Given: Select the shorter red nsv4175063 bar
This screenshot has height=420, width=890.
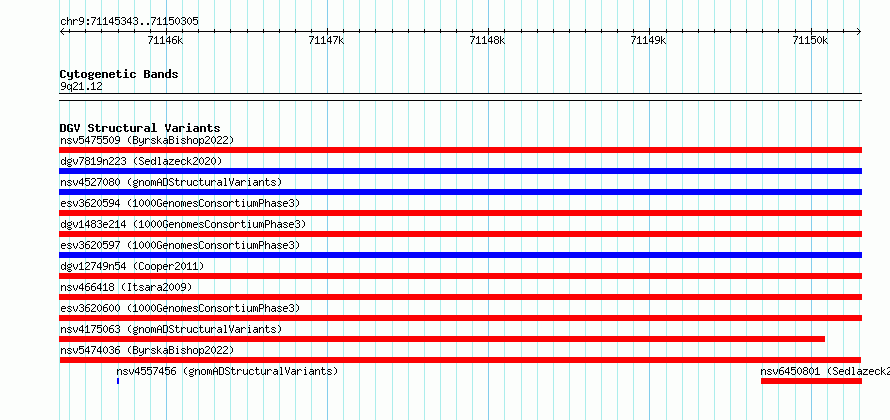Looking at the screenshot, I should point(442,339).
